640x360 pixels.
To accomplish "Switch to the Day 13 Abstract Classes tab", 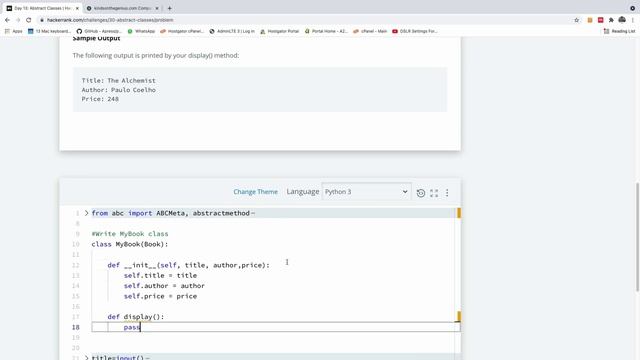I will click(x=42, y=8).
